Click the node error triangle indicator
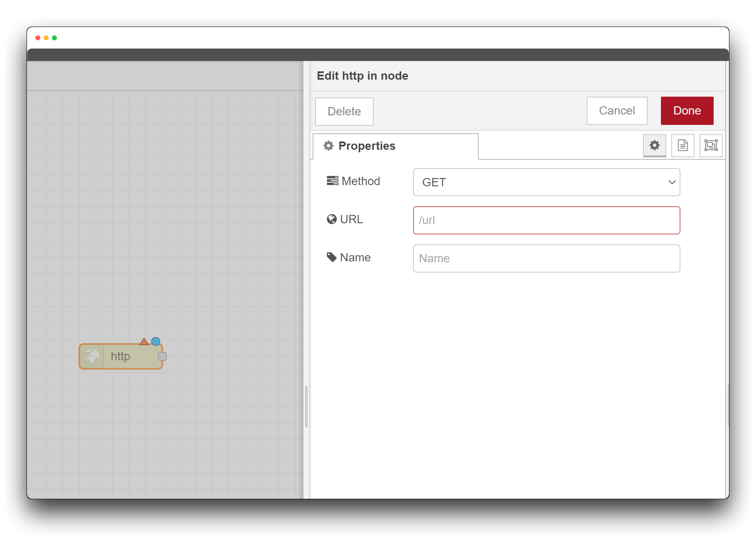This screenshot has width=756, height=539. 144,341
